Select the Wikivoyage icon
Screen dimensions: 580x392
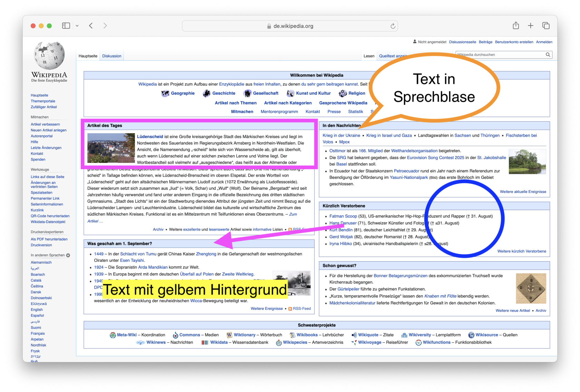tap(354, 342)
